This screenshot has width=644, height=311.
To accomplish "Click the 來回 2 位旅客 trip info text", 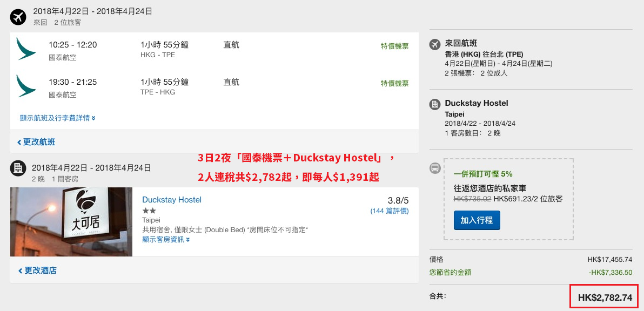I will point(57,23).
